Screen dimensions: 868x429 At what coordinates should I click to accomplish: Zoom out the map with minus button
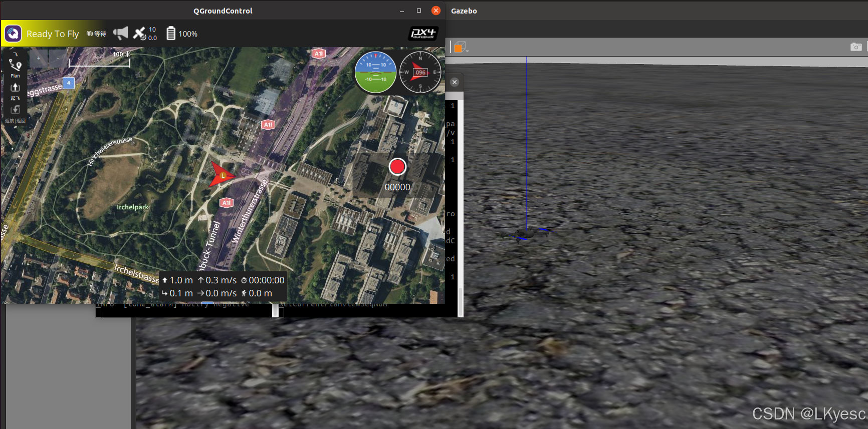[58, 58]
